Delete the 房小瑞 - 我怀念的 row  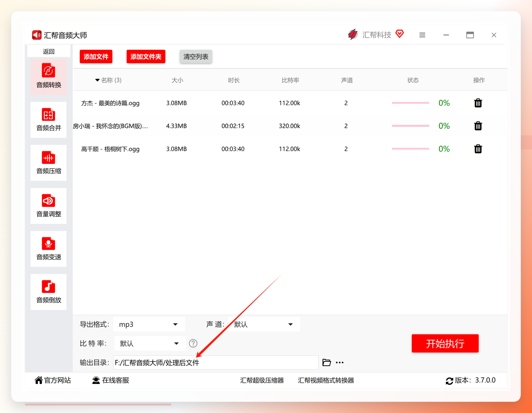[478, 126]
